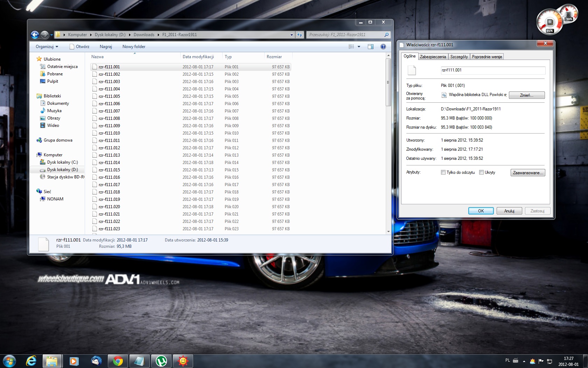This screenshot has height=368, width=588.
Task: Open the view options dropdown arrow
Action: click(359, 47)
